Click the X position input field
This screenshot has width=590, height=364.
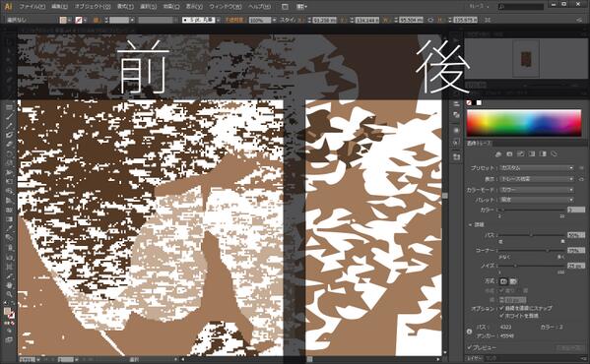[x=324, y=20]
